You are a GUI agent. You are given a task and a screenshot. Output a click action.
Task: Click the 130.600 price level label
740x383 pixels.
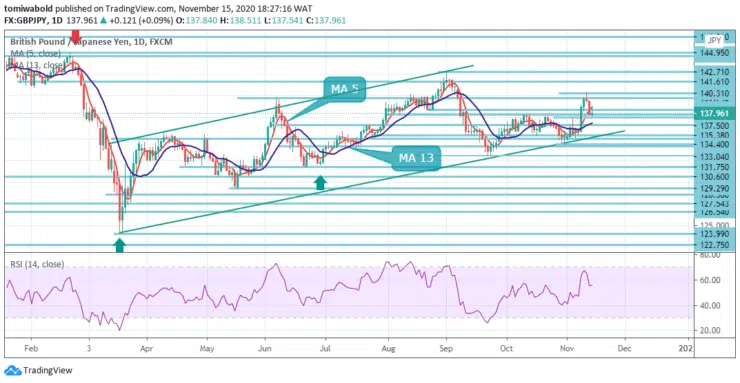(715, 176)
